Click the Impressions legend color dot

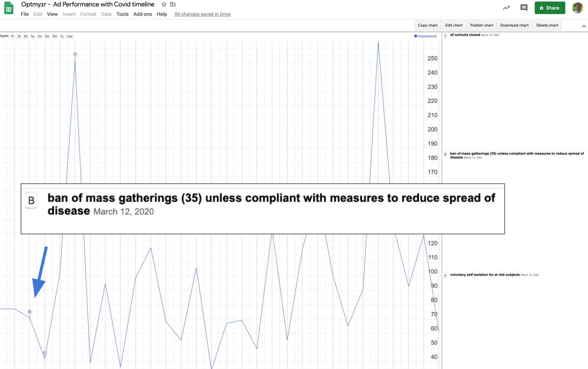tap(415, 36)
